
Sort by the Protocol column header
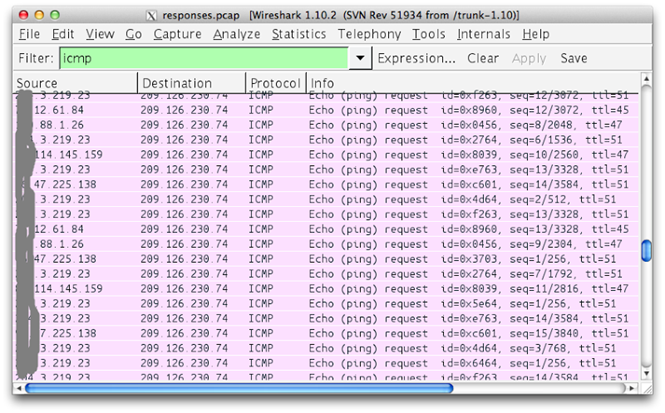click(x=275, y=82)
